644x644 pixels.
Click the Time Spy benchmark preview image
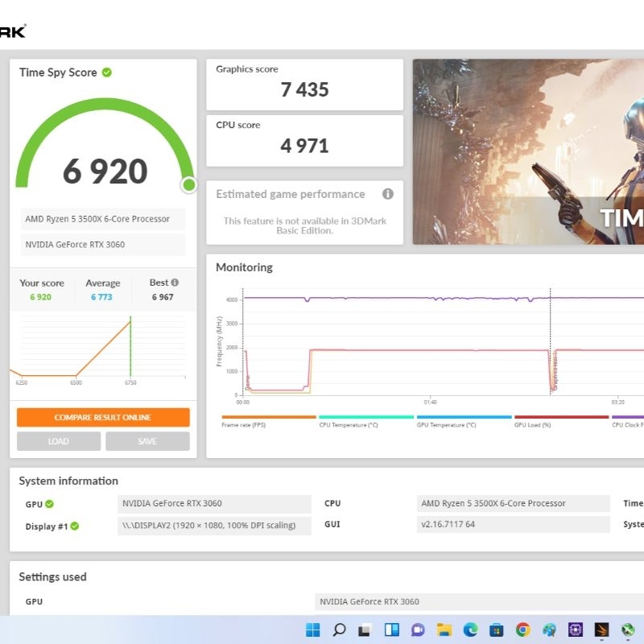tap(528, 151)
